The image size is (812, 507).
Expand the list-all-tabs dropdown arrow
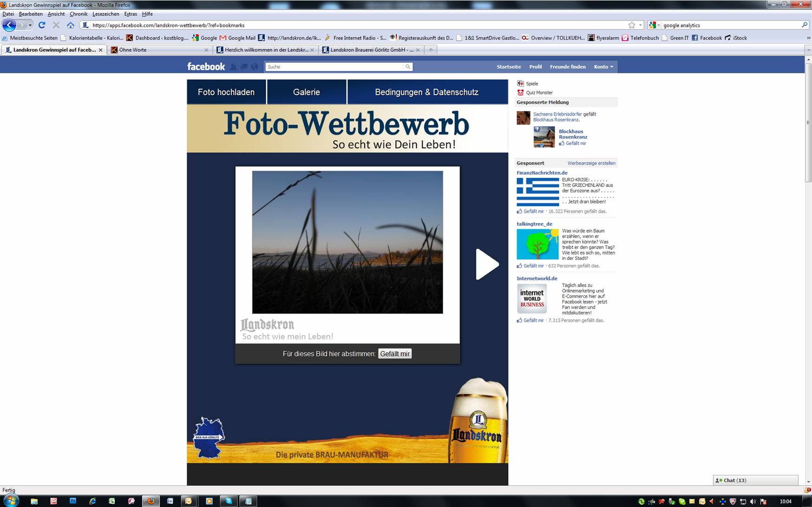point(808,50)
